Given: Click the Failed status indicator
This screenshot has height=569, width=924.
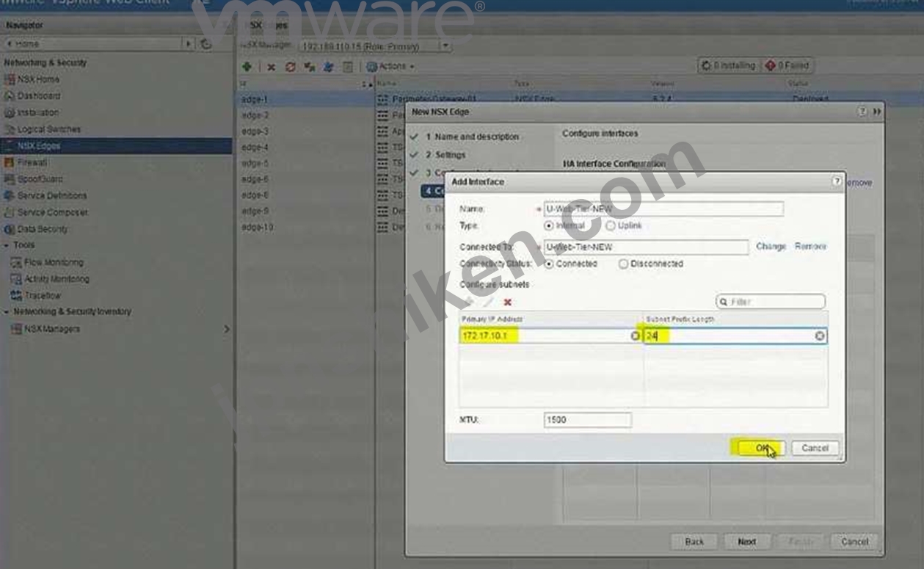Looking at the screenshot, I should (x=787, y=65).
